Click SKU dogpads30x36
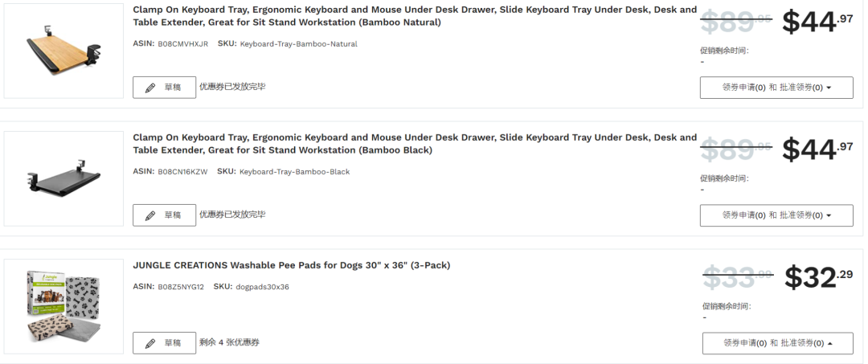 (262, 287)
